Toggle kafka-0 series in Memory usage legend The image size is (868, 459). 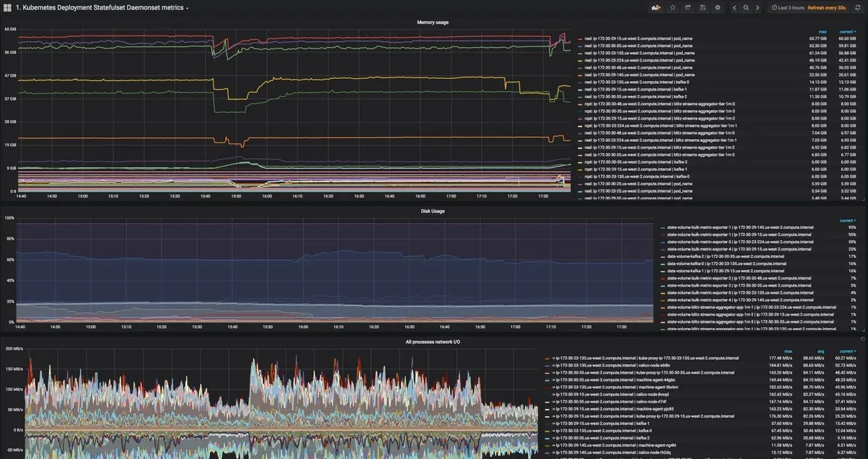pyautogui.click(x=629, y=82)
